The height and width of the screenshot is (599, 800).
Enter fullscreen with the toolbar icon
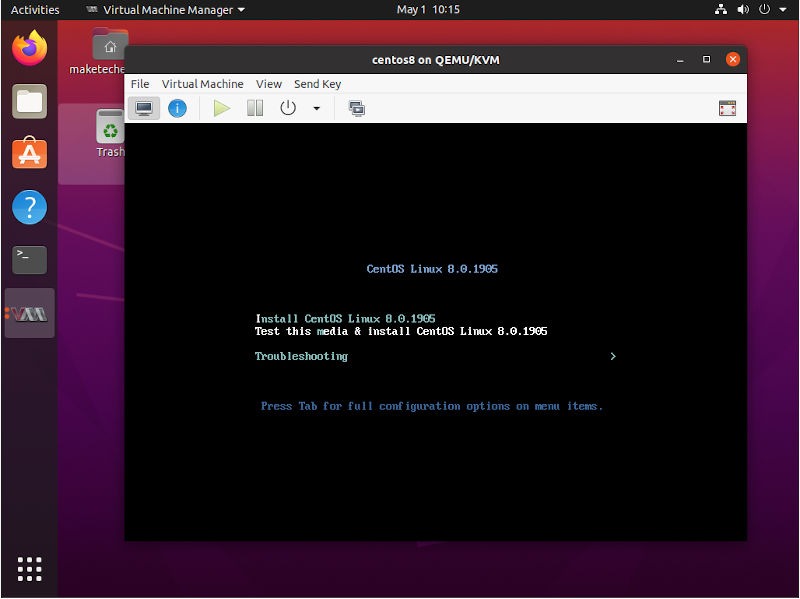tap(727, 107)
